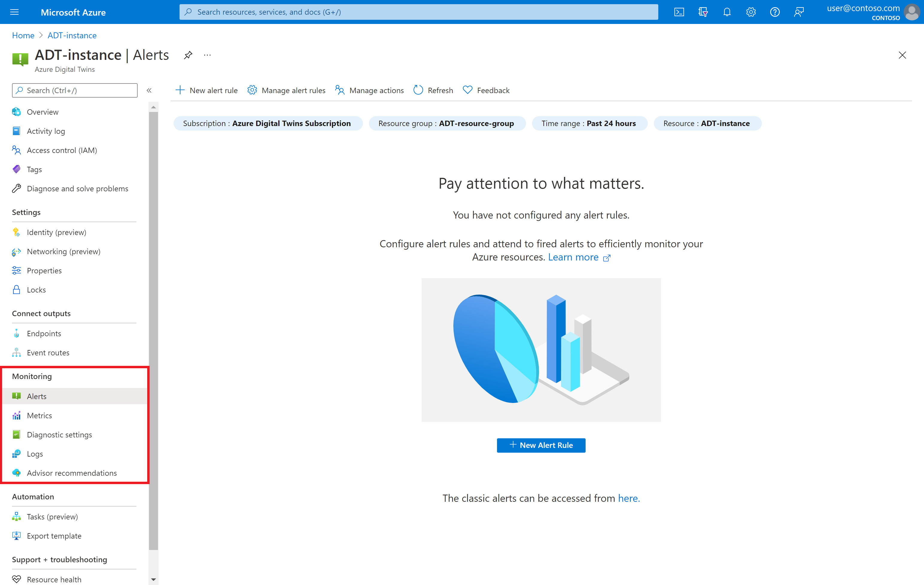Open Manage actions menu option

(369, 90)
